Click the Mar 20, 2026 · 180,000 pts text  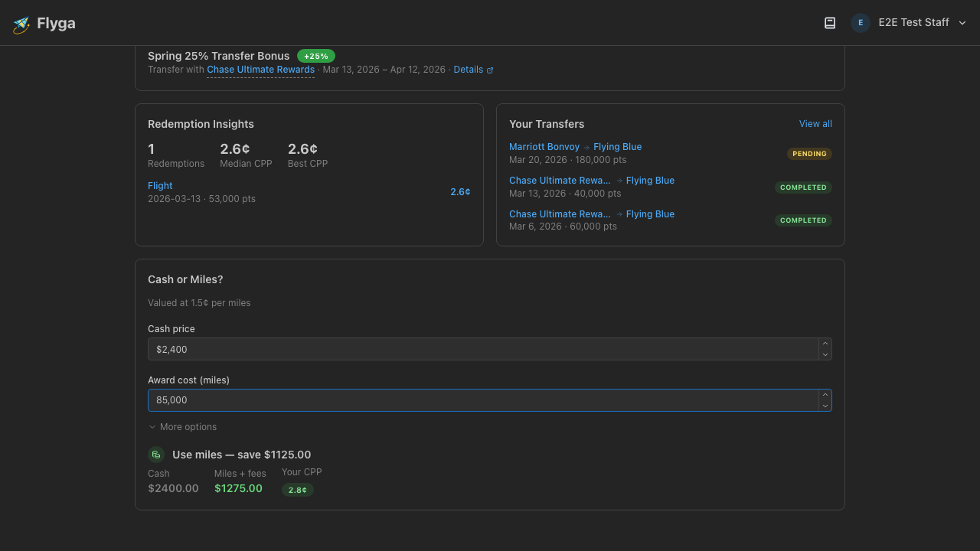567,160
